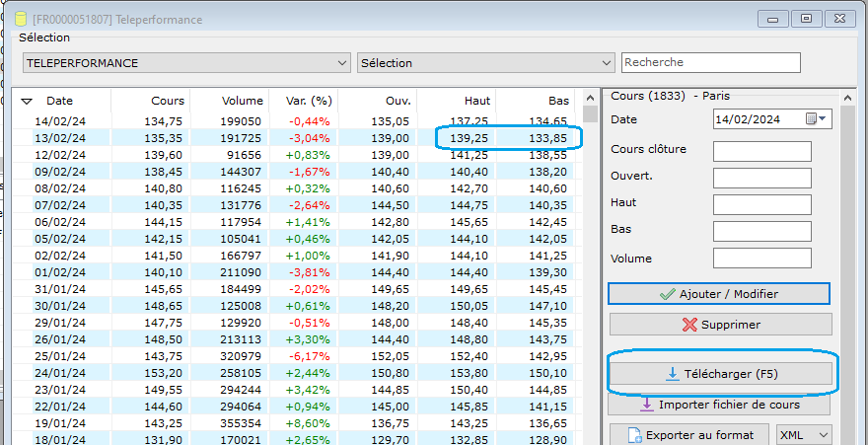Click the Volume input field

(x=761, y=258)
